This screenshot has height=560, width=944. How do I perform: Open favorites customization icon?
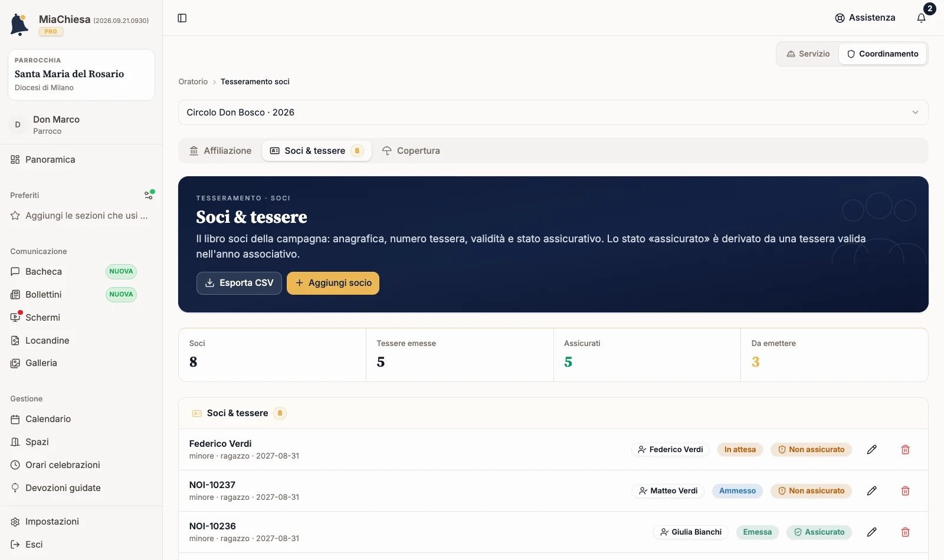[x=149, y=195]
